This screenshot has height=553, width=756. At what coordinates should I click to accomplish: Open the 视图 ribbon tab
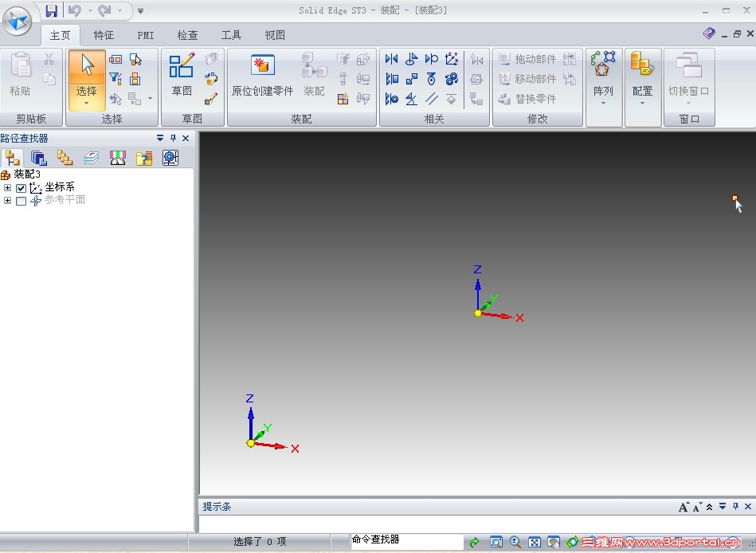click(274, 35)
